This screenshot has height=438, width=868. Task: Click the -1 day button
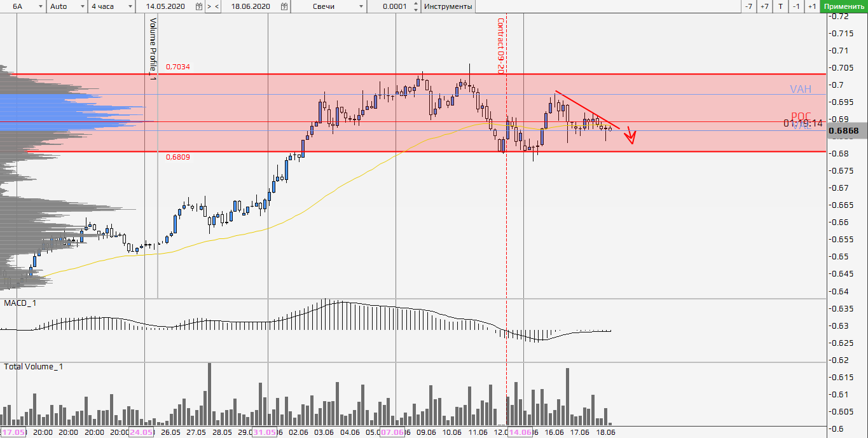pyautogui.click(x=796, y=6)
